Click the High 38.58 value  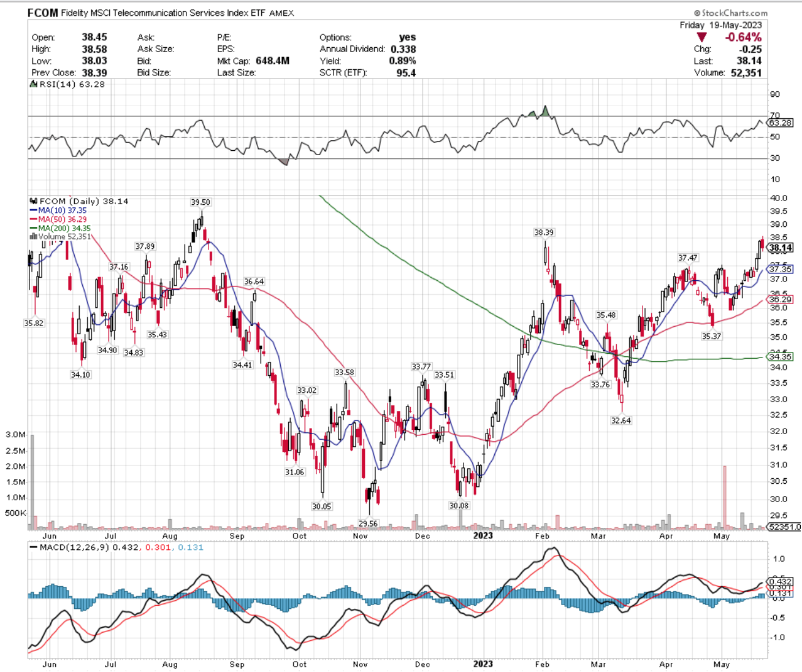(94, 49)
